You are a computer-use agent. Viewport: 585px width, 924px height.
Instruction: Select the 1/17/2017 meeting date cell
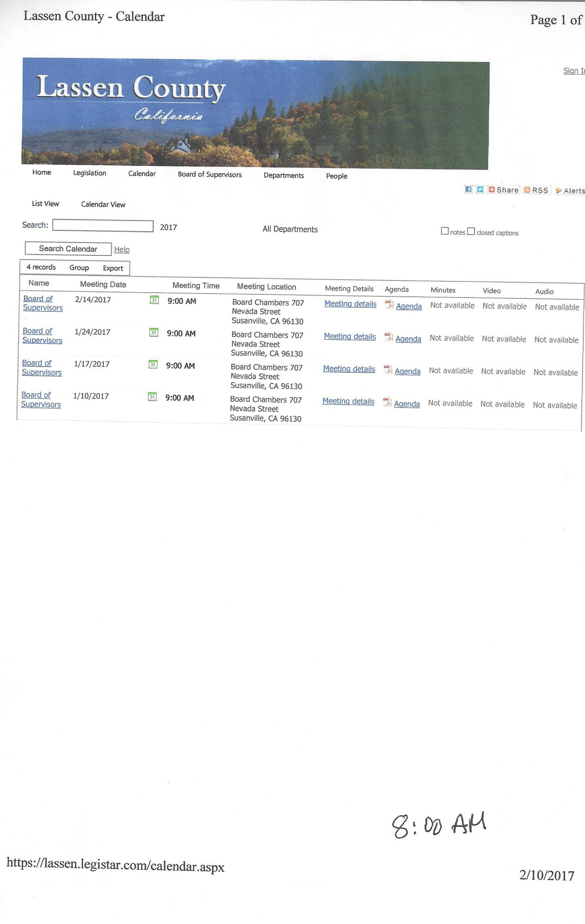coord(92,364)
